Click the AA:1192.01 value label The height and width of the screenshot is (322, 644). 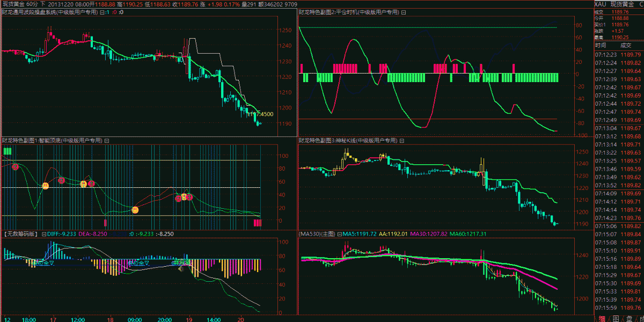click(x=394, y=234)
